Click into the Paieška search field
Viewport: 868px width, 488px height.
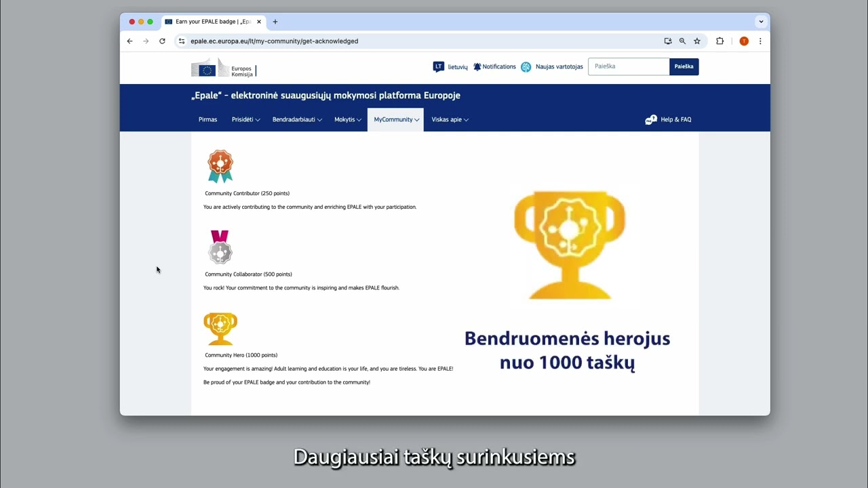pyautogui.click(x=629, y=66)
